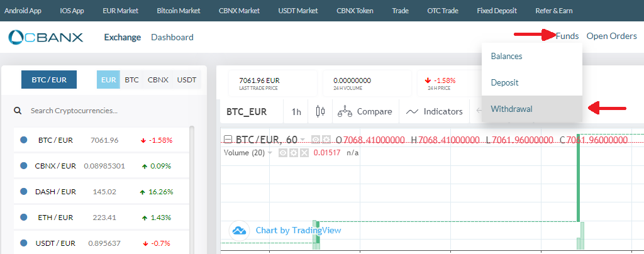
Task: Click the Compare button label
Action: point(375,112)
